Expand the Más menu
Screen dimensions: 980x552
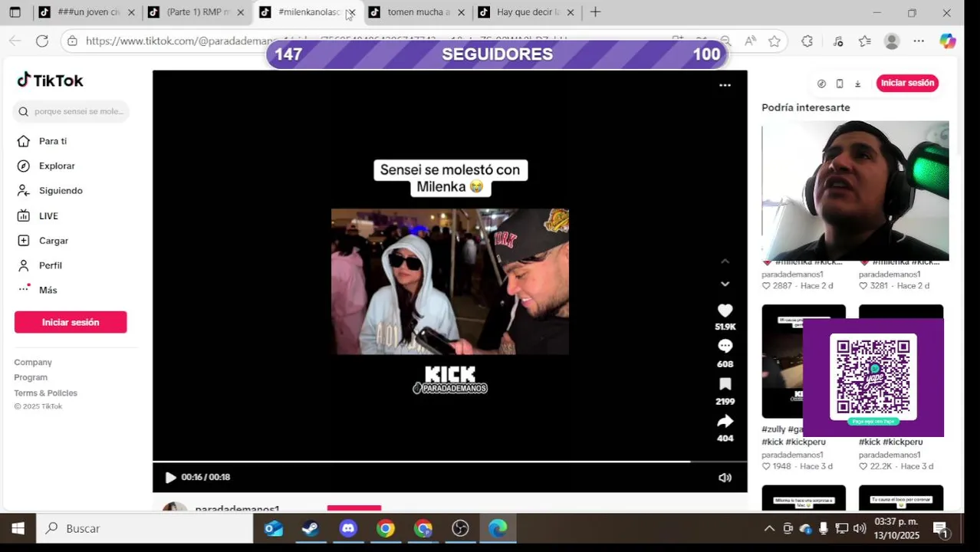pos(48,290)
